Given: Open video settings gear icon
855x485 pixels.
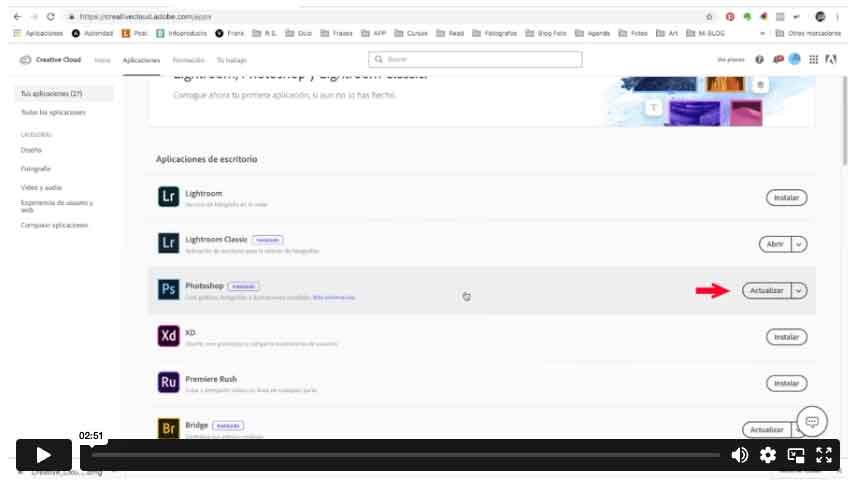Looking at the screenshot, I should tap(768, 455).
